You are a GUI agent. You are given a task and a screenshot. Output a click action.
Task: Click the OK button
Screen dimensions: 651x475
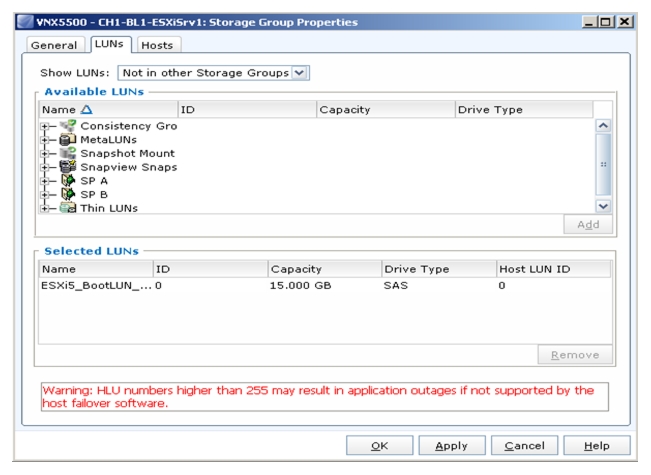379,446
